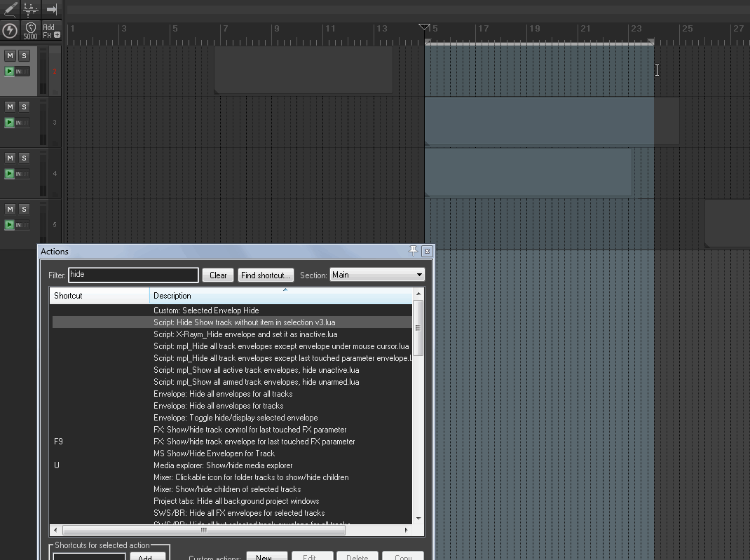Click the waveform spectrum toolbar icon

31,8
